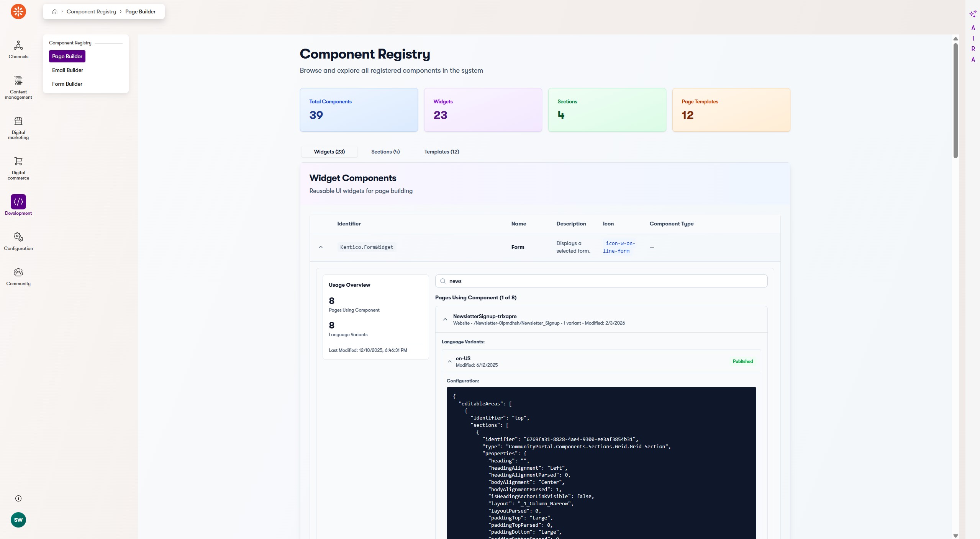The image size is (980, 539).
Task: Click the home breadcrumb icon
Action: (x=55, y=12)
